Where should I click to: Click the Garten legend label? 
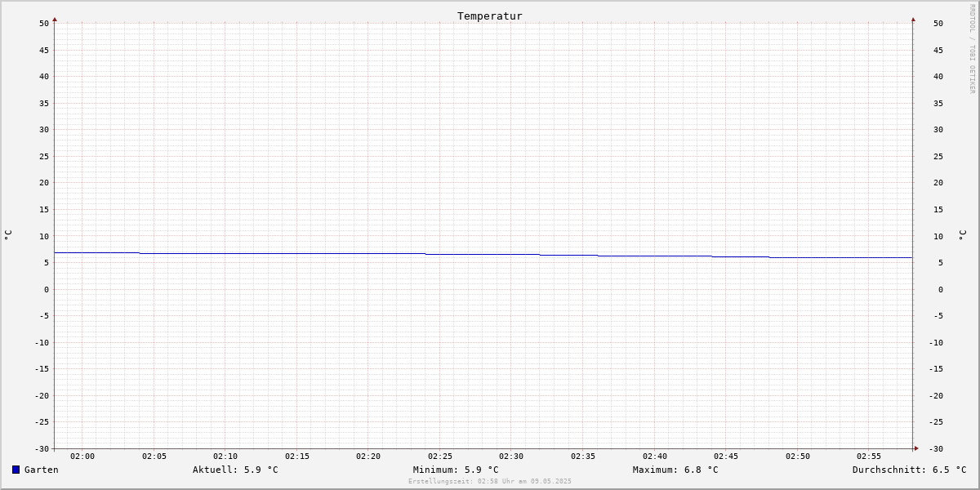(x=42, y=470)
